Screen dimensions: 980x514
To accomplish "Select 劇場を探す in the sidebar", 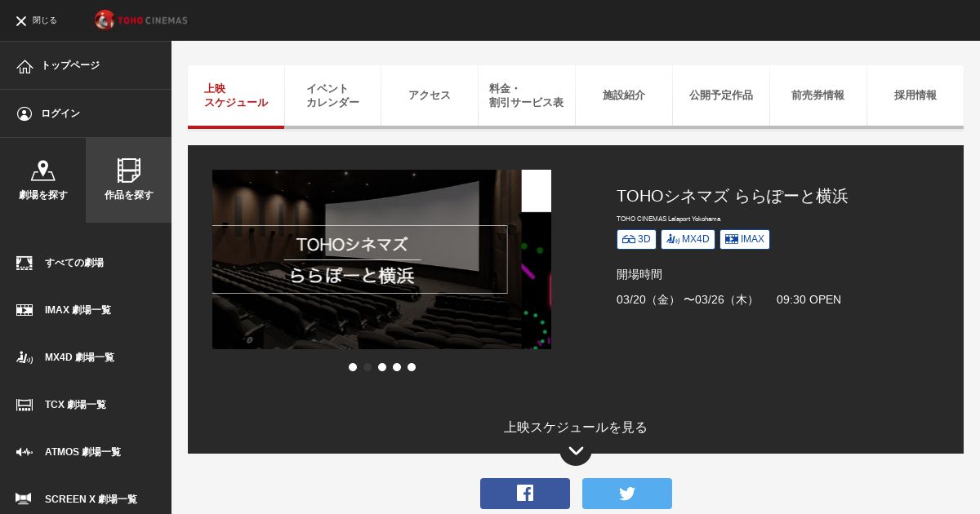I will (x=42, y=180).
